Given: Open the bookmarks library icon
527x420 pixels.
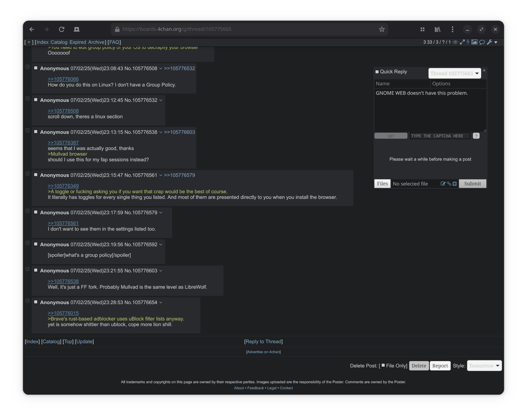Looking at the screenshot, I should point(438,29).
